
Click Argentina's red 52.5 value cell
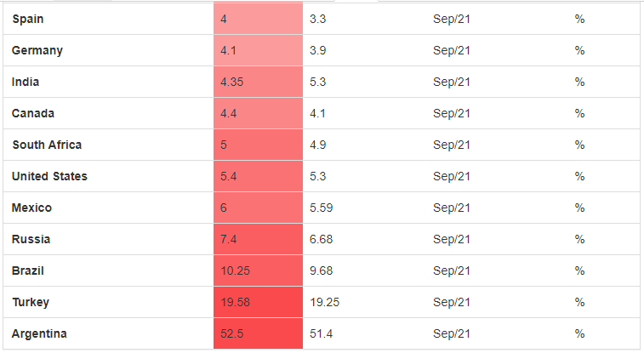[x=258, y=333]
